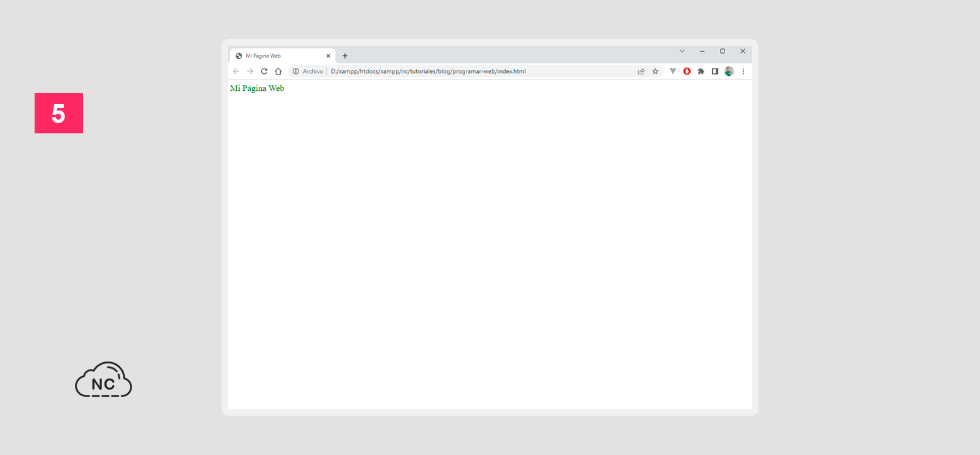
Task: Open the user profile avatar
Action: (x=729, y=71)
